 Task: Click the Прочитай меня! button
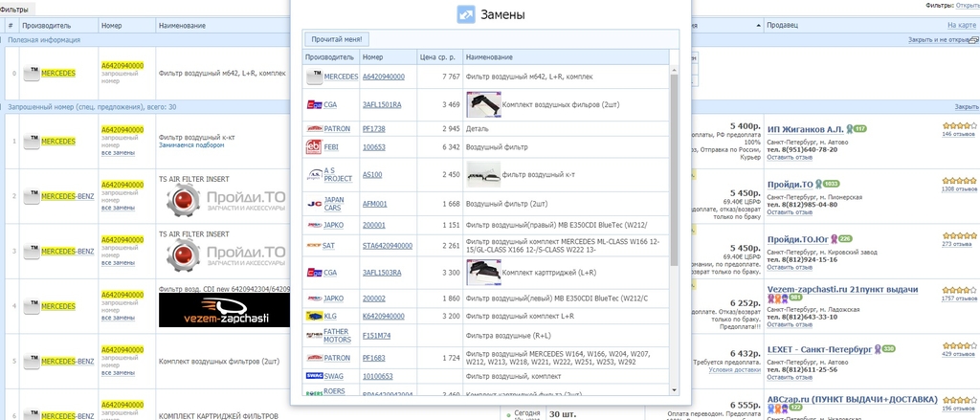coord(337,39)
